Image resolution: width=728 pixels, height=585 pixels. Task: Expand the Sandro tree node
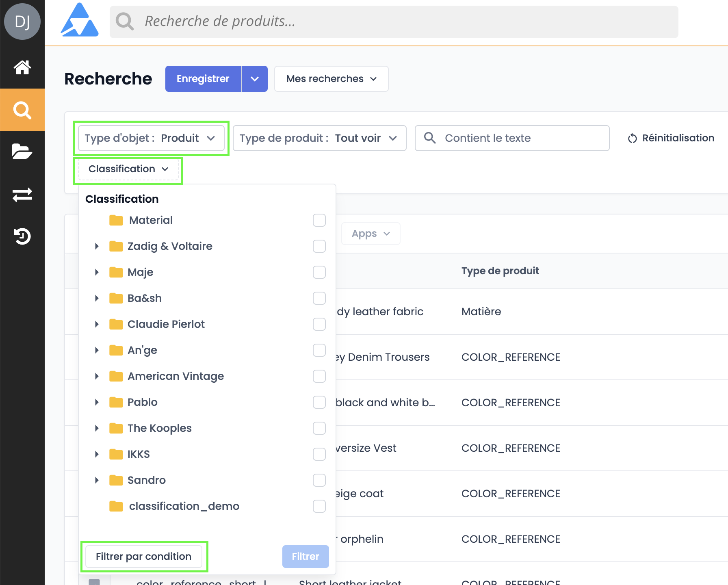97,480
